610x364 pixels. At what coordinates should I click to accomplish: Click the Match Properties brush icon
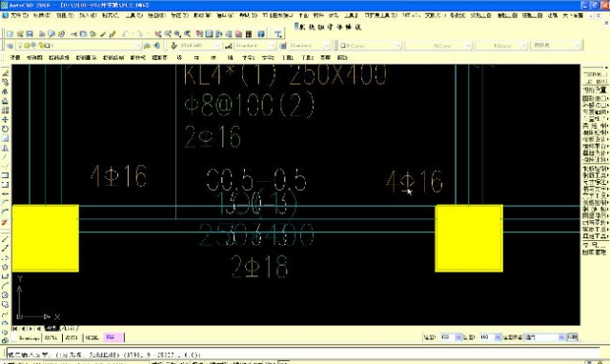click(x=112, y=34)
